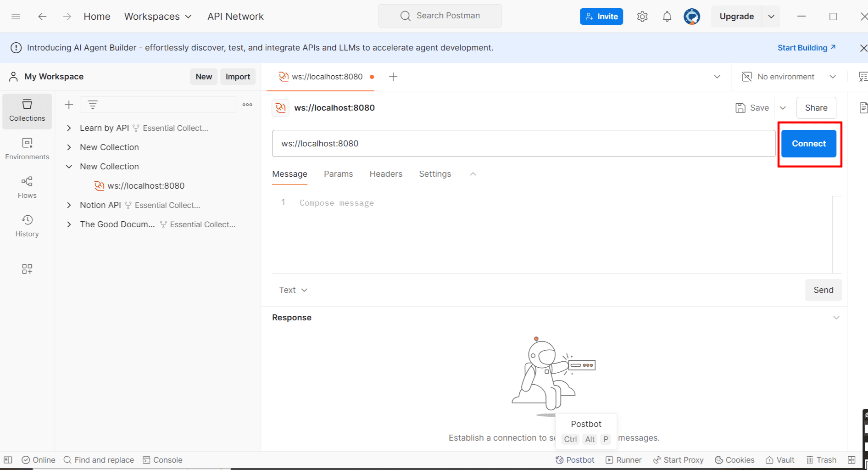The height and width of the screenshot is (470, 868).
Task: Click the Connect button
Action: (808, 143)
